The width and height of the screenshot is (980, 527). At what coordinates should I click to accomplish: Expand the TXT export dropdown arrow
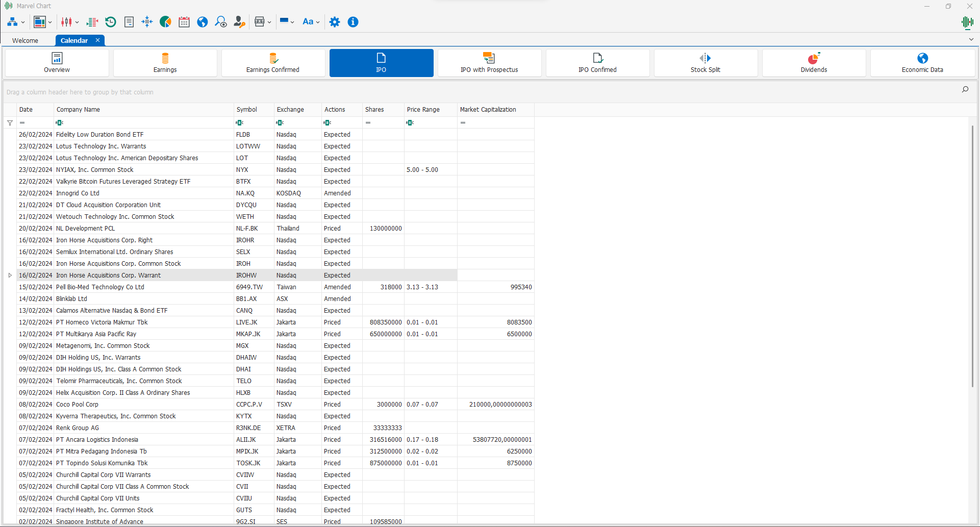click(x=269, y=22)
